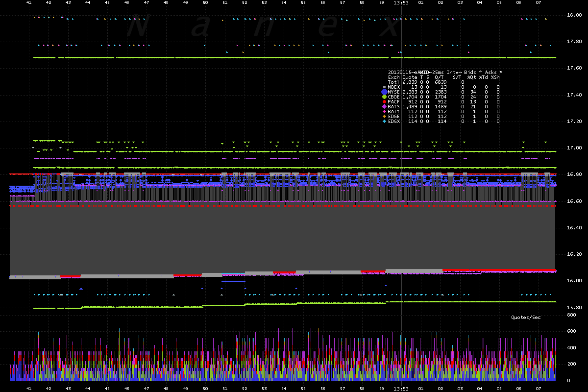Select CBOE quote count '1,704'
Screen dimensions: 588x392
coord(410,97)
